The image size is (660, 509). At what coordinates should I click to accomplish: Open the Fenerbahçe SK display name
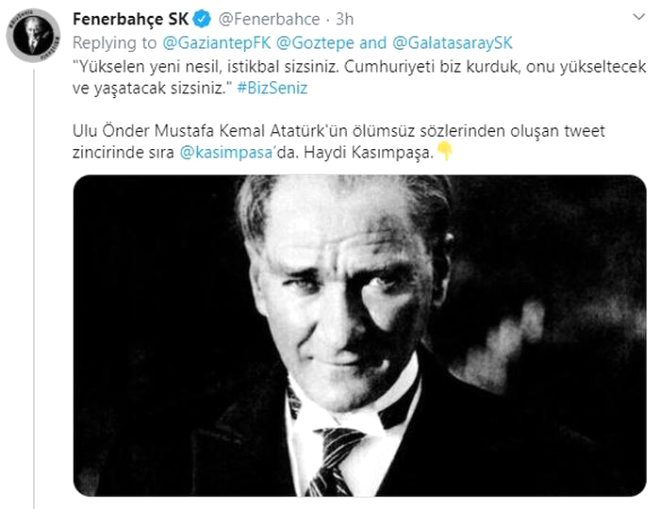(x=130, y=19)
